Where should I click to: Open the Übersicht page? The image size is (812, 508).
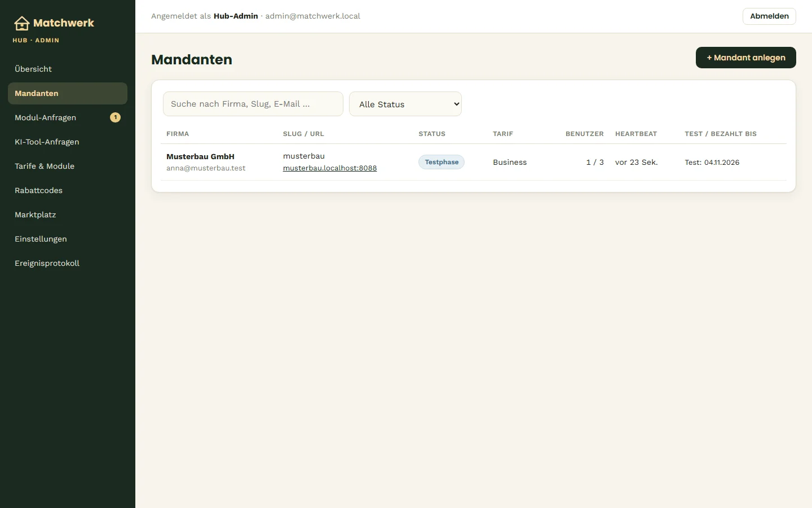point(68,69)
